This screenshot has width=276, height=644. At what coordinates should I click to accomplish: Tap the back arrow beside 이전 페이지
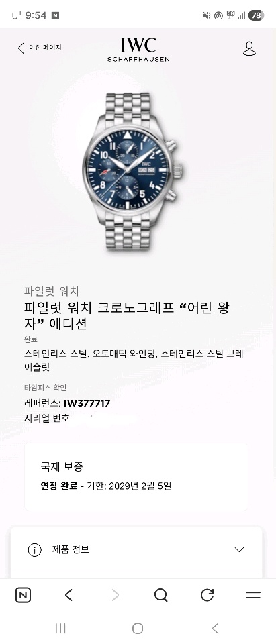click(21, 48)
